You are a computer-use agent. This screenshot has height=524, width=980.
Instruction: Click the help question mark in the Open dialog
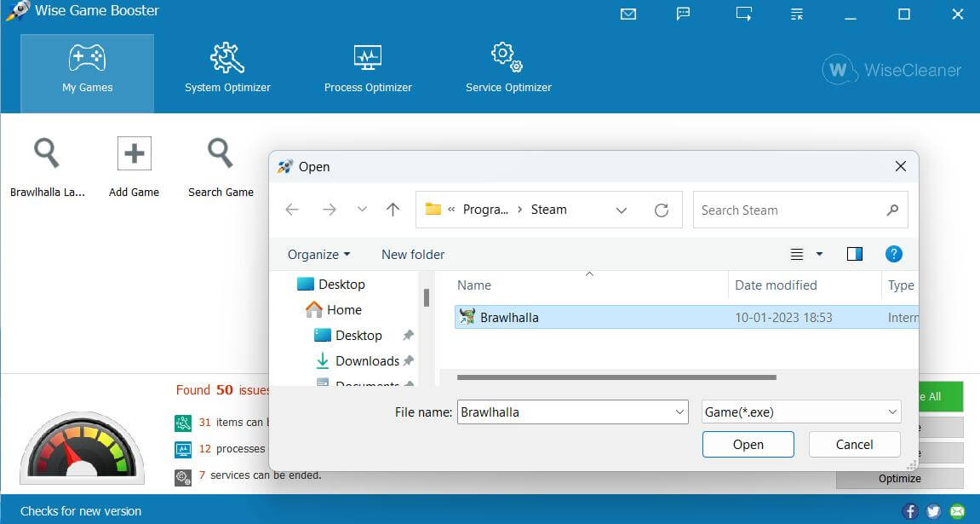894,254
